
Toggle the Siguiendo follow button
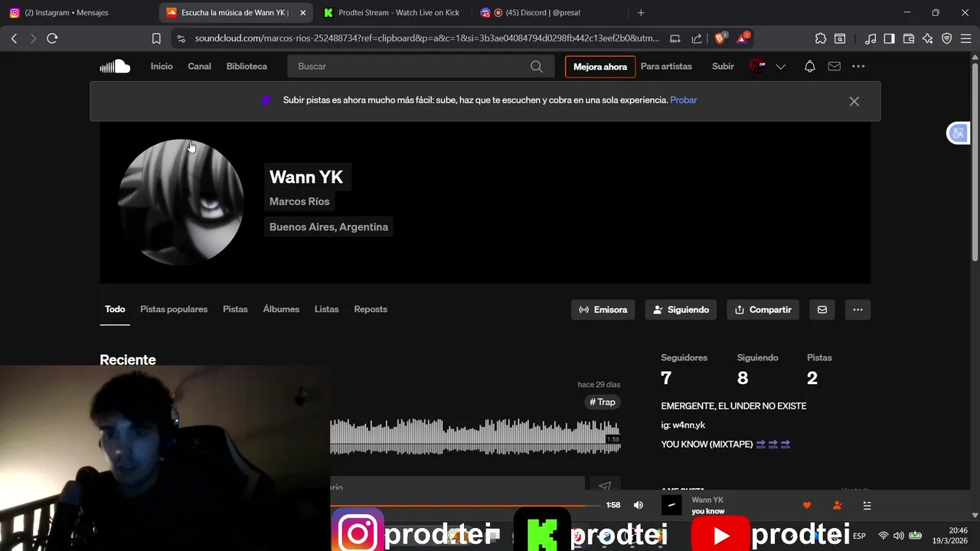click(x=681, y=310)
